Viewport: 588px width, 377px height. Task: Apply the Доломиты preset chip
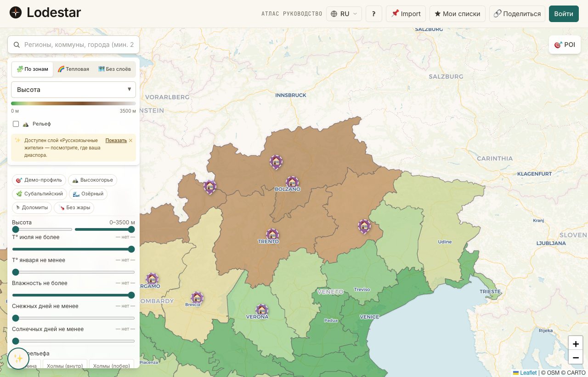click(32, 208)
